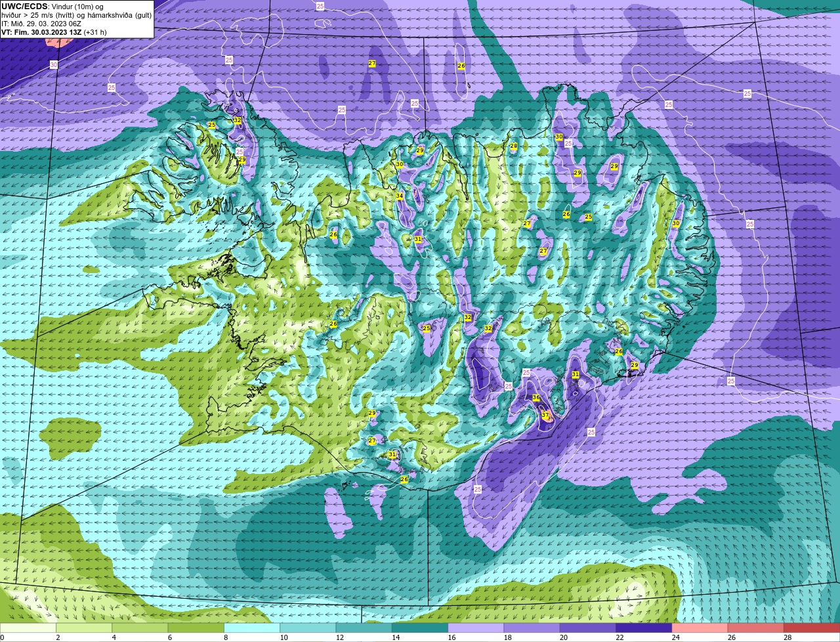Image resolution: width=840 pixels, height=642 pixels.
Task: Click the light cyan 8–10 legend swatch
Action: (253, 628)
